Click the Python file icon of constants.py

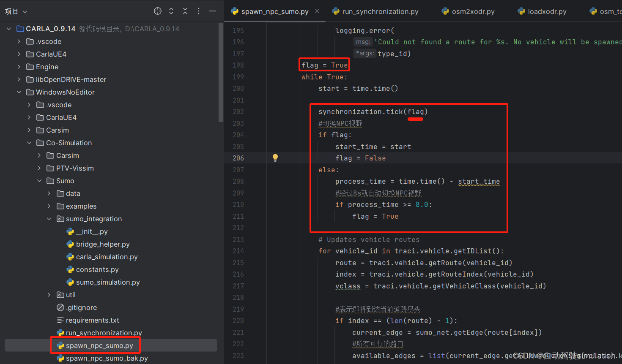tap(70, 269)
